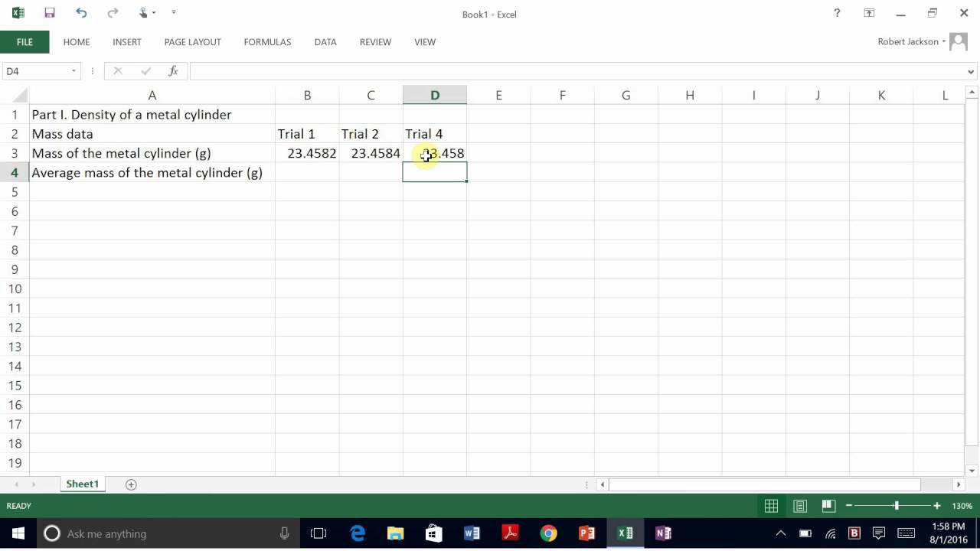
Task: Open Google Chrome from the taskbar
Action: [548, 533]
